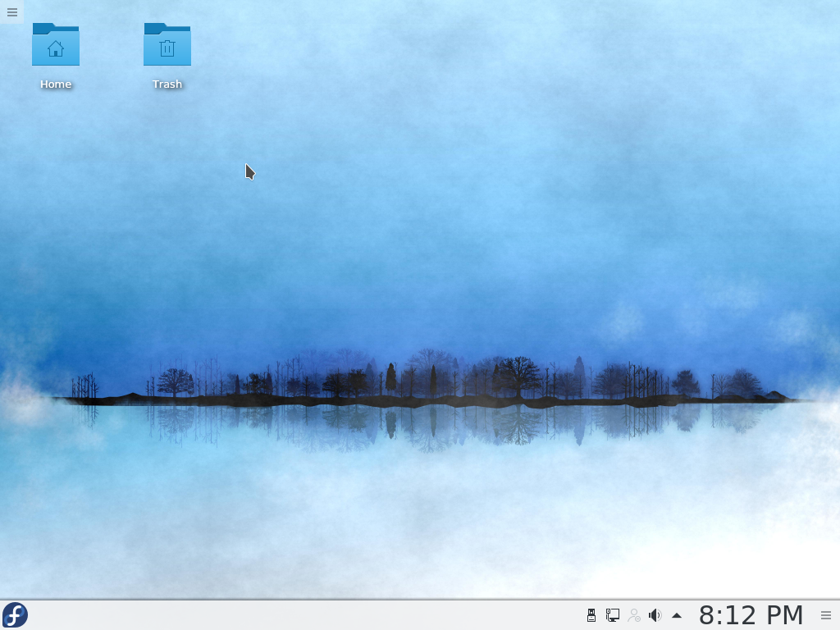Open the network connections tray icon
The height and width of the screenshot is (630, 840).
tap(612, 615)
